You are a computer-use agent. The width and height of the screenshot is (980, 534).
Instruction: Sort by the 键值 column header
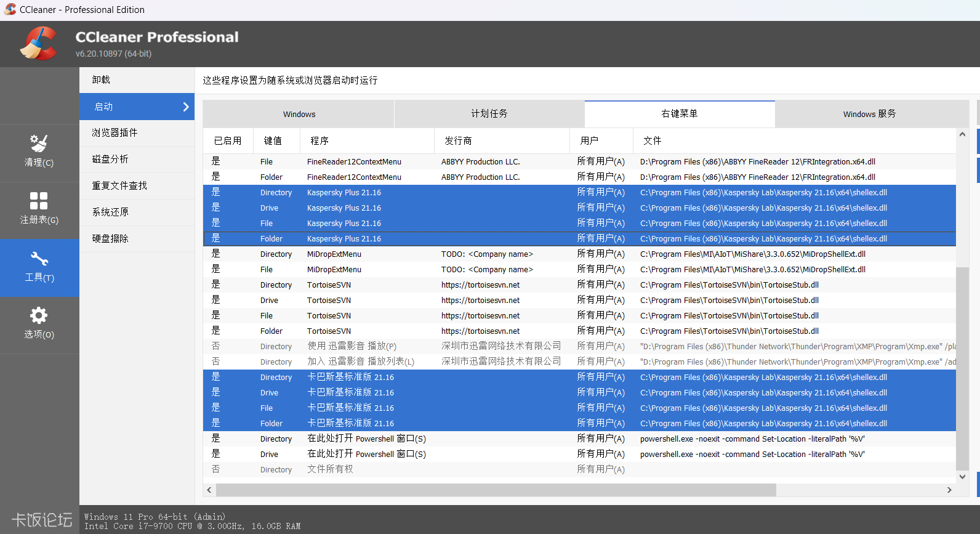[276, 141]
